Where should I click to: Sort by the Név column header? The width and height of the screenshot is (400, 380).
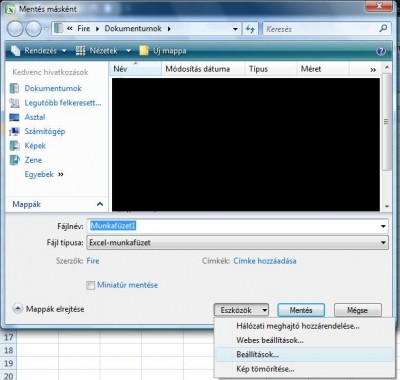(135, 69)
